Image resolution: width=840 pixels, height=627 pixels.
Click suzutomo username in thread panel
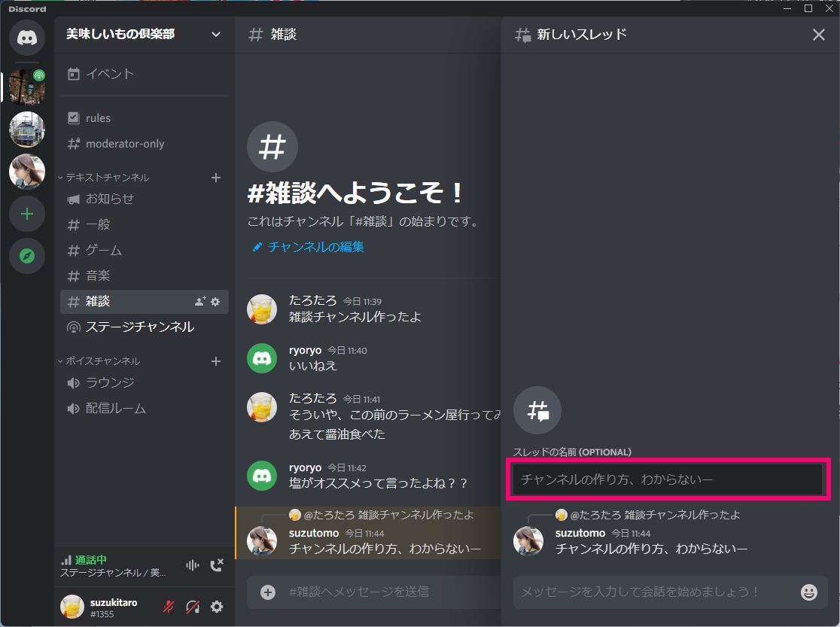click(x=580, y=533)
